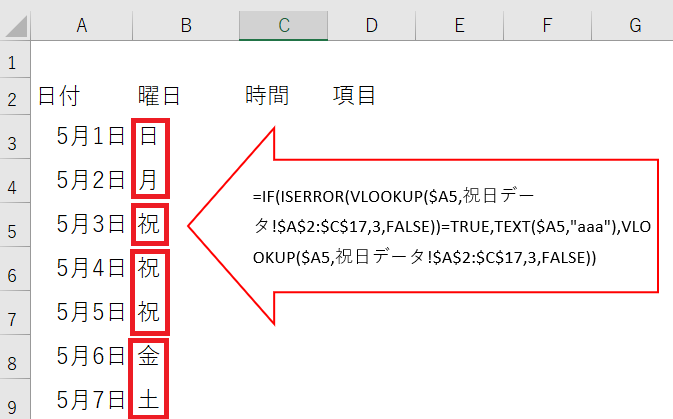Select row 4 header
Viewport: 673px width, 419px height.
pyautogui.click(x=15, y=181)
